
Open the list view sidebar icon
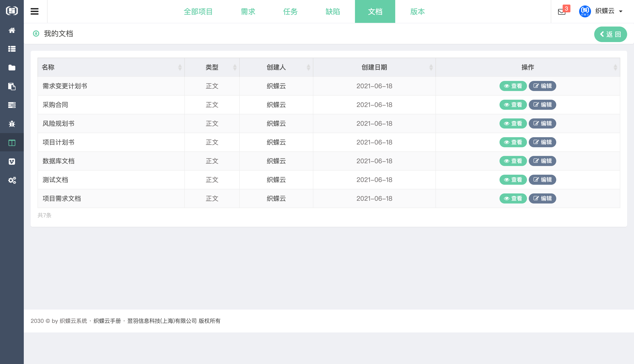(x=12, y=49)
